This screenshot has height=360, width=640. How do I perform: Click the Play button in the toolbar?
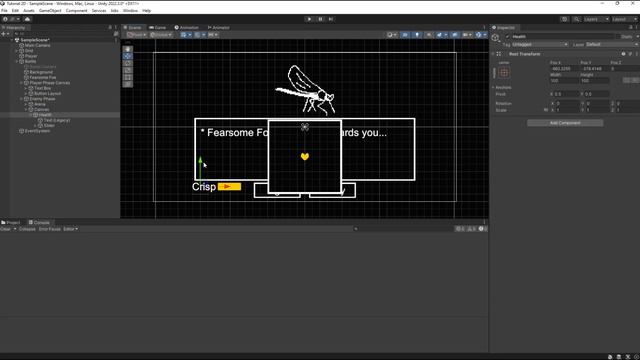[309, 19]
